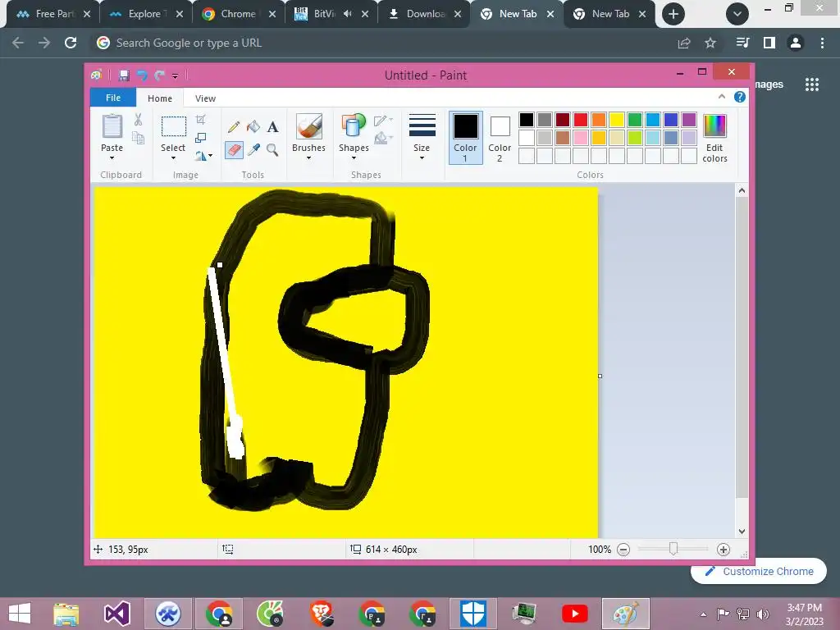
Task: Click the Redo arrow in title bar
Action: [159, 75]
